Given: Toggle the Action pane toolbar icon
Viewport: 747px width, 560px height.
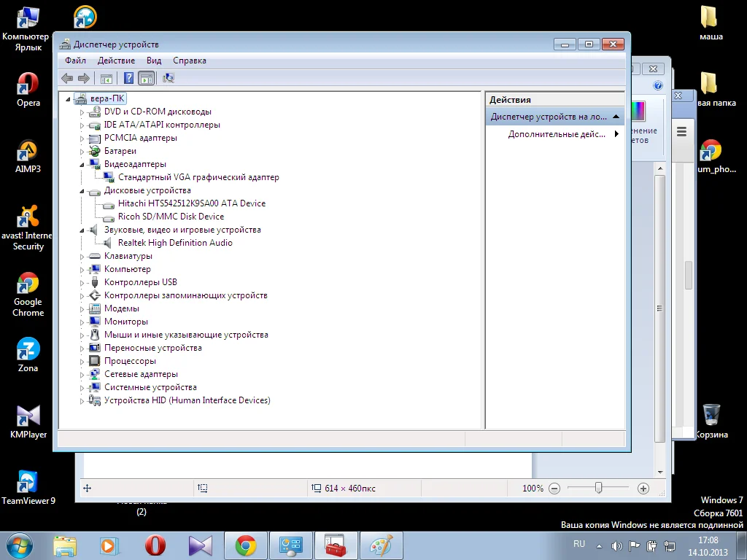Looking at the screenshot, I should click(146, 78).
